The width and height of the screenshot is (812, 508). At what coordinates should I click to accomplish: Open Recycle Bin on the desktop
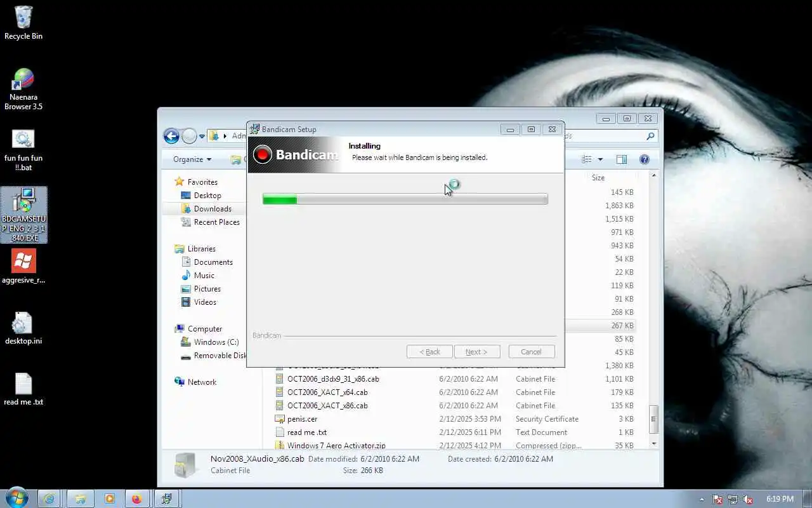[x=23, y=23]
